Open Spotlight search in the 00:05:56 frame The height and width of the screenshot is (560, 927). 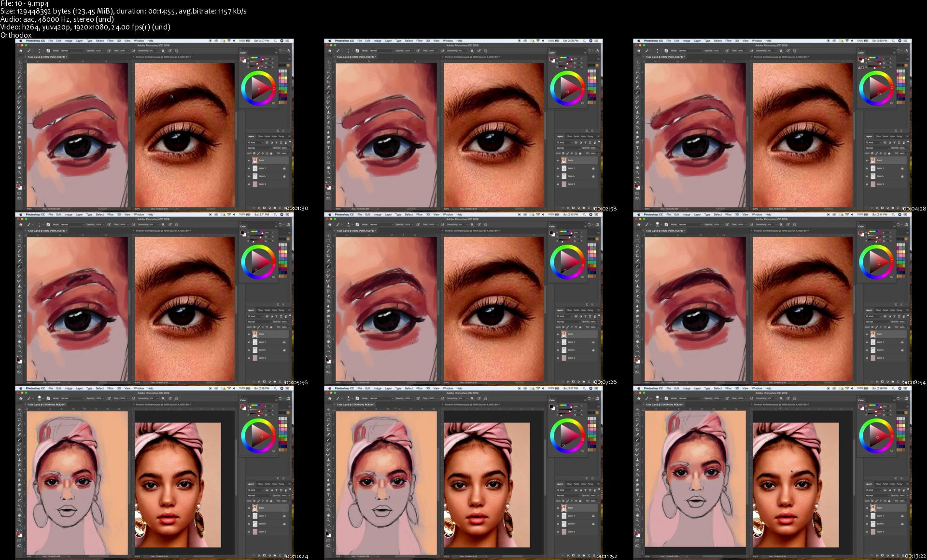275,214
